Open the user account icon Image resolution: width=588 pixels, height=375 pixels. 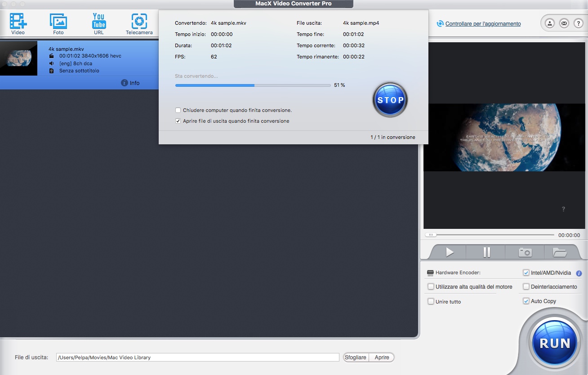(549, 23)
